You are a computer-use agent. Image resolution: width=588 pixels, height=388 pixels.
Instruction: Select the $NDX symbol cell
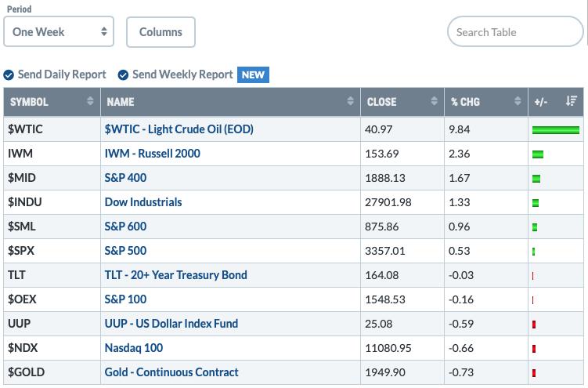[x=52, y=348]
